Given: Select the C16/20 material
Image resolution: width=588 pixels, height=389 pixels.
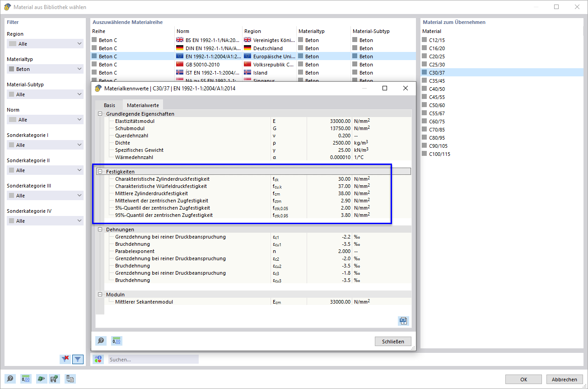Looking at the screenshot, I should (502, 48).
